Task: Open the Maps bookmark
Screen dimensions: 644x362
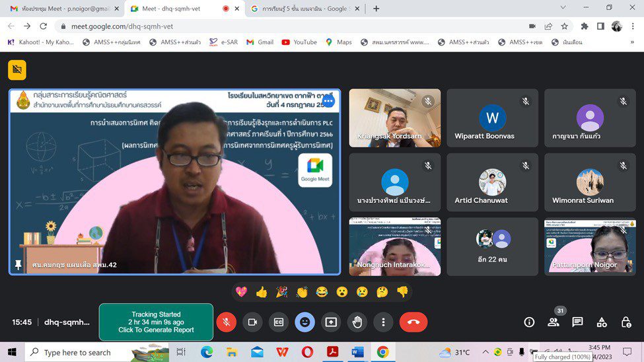Action: point(339,42)
